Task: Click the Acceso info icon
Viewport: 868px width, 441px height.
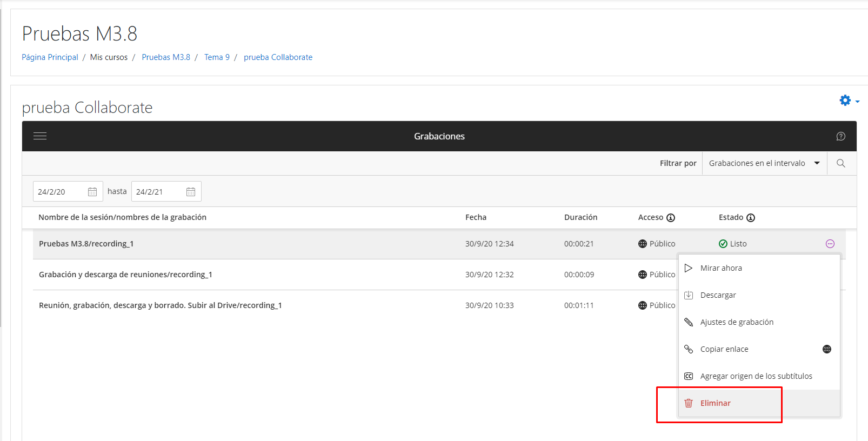Action: pyautogui.click(x=671, y=218)
